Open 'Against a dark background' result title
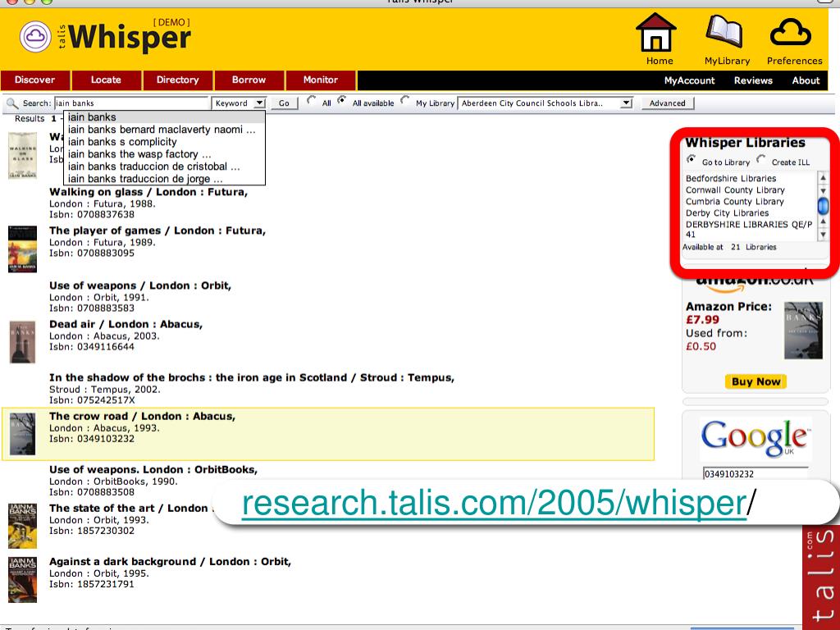Viewport: 840px width, 630px height. (x=171, y=561)
